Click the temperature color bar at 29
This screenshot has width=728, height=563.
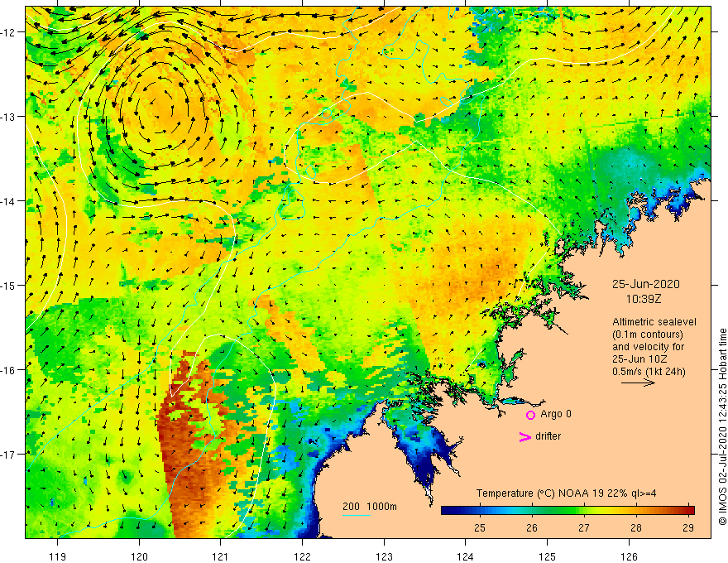[x=688, y=510]
